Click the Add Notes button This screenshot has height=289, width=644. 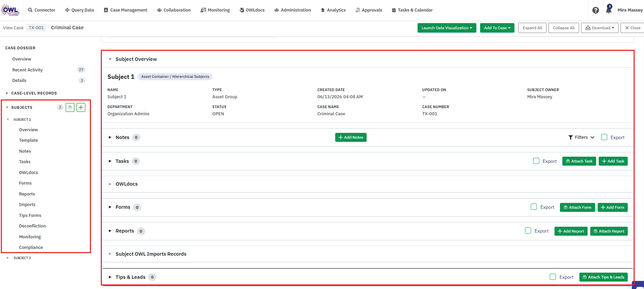click(x=351, y=137)
